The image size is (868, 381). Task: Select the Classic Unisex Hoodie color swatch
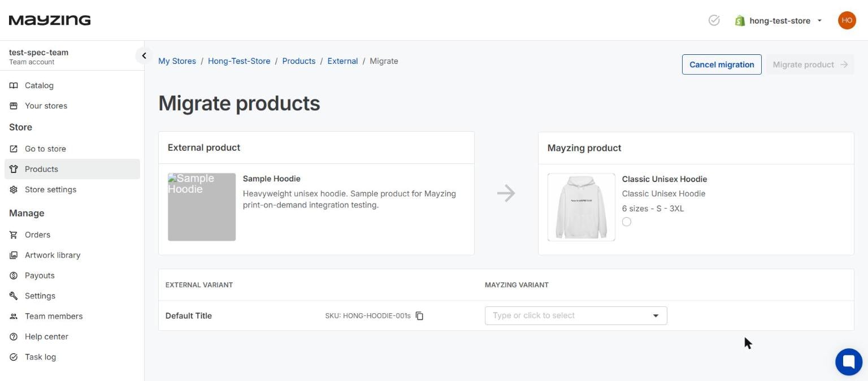pyautogui.click(x=627, y=222)
